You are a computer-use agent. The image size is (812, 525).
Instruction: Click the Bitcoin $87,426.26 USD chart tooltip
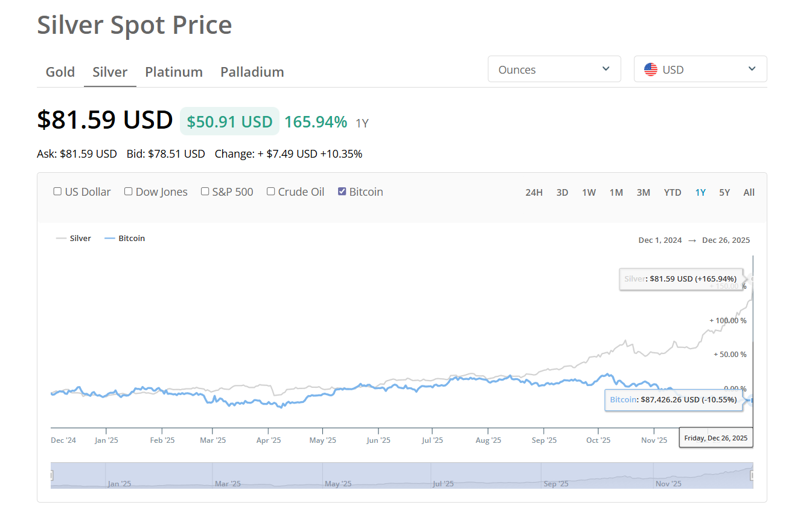(x=674, y=400)
